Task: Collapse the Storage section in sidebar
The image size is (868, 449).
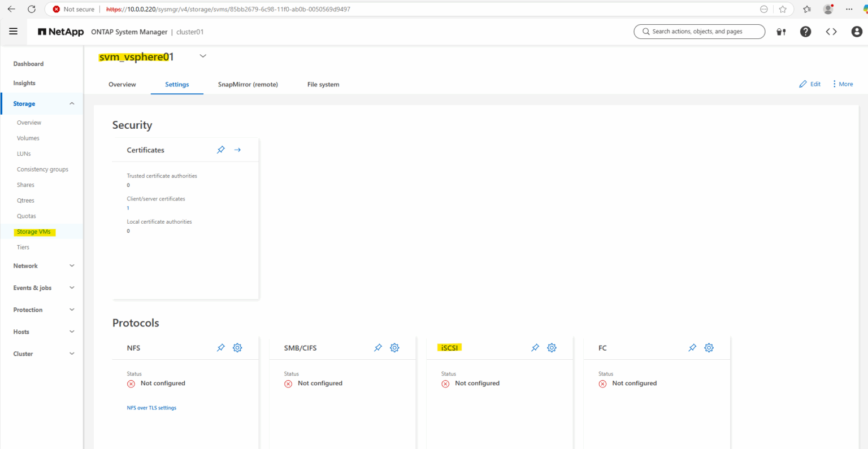Action: [72, 103]
